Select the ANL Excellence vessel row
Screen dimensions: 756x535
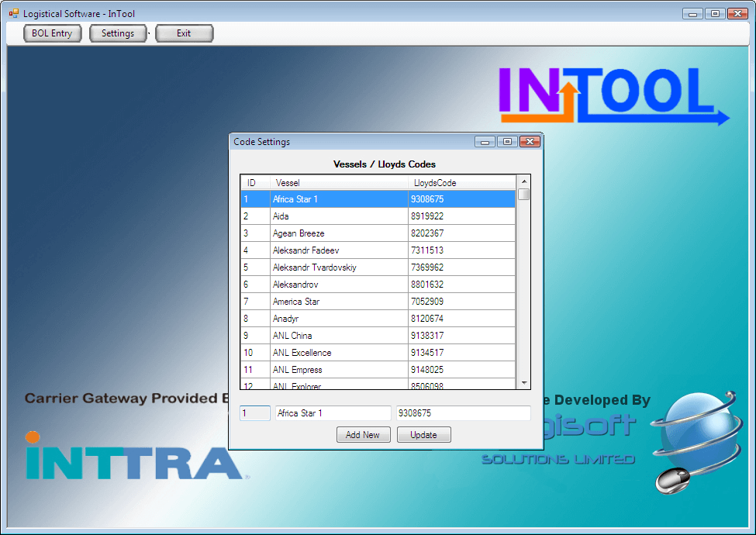coord(378,353)
